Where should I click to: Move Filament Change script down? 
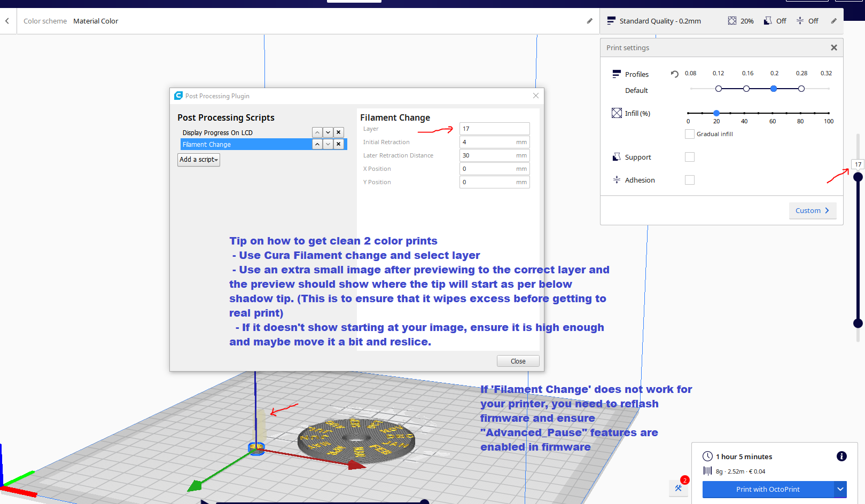point(328,144)
